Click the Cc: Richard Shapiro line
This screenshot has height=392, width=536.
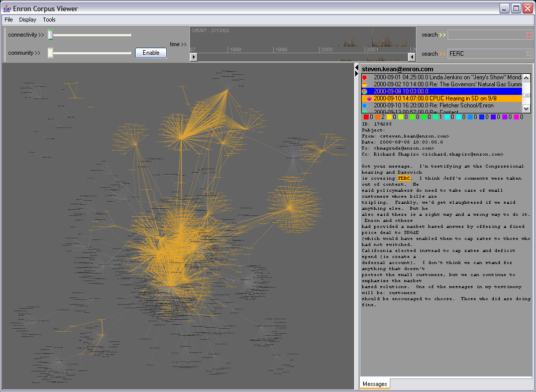[433, 154]
